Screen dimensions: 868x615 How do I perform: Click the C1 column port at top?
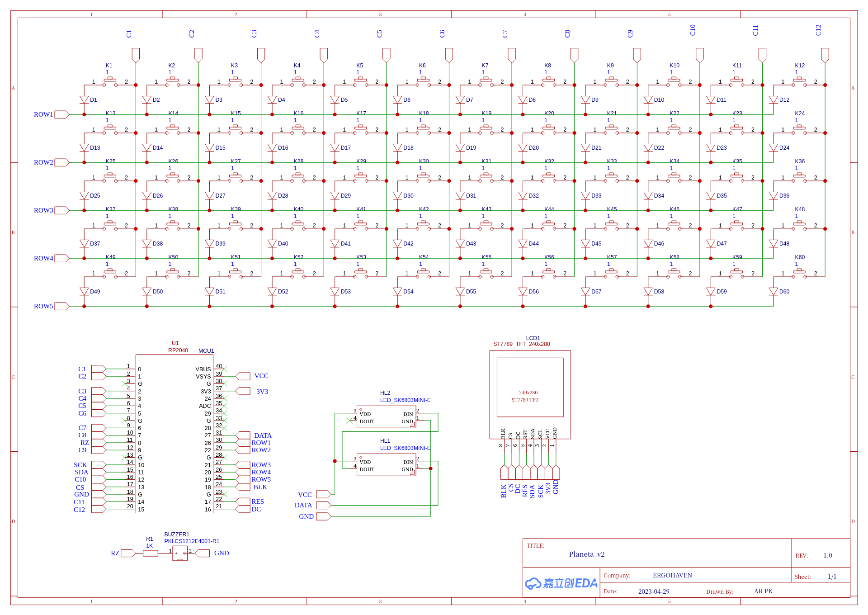[x=136, y=55]
